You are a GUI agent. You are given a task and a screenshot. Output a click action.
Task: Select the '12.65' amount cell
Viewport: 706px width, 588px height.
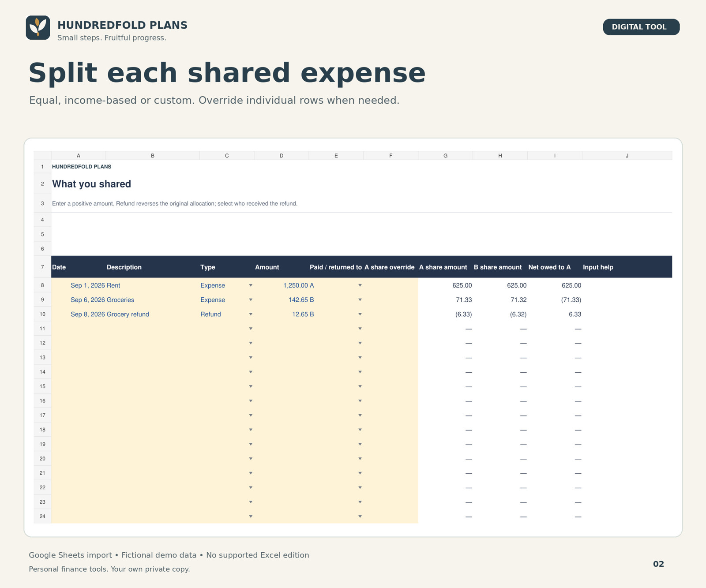pos(282,315)
